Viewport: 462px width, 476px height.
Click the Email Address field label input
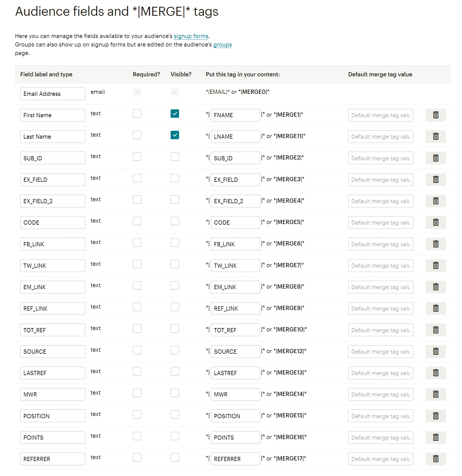(53, 94)
